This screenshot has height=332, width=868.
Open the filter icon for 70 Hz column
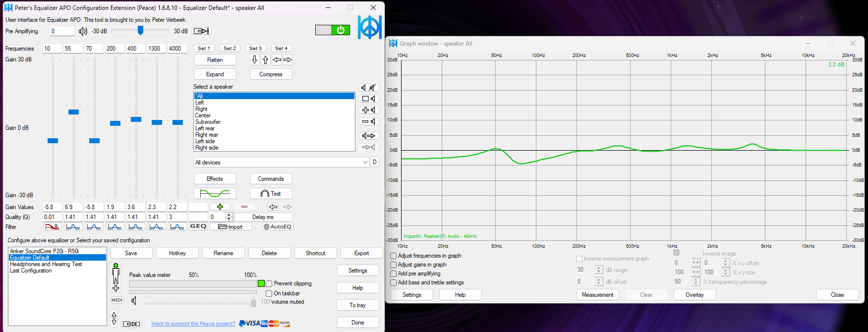pos(94,226)
